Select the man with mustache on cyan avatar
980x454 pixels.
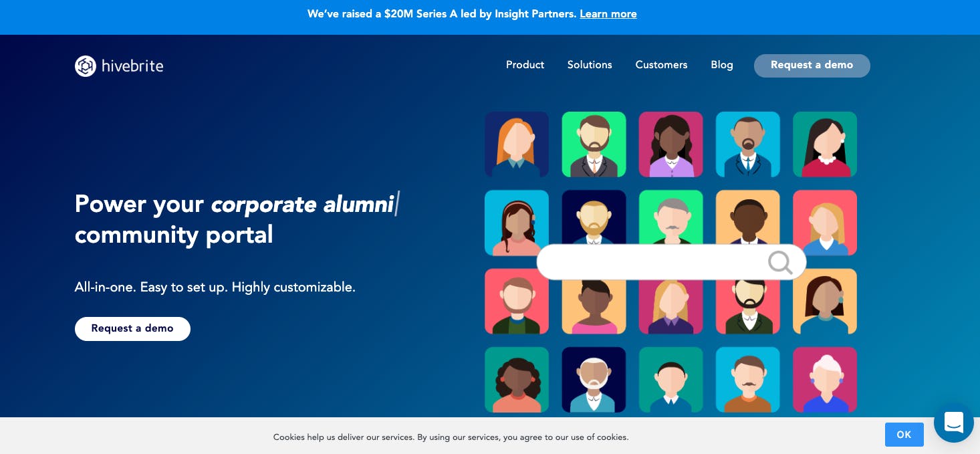pyautogui.click(x=748, y=380)
